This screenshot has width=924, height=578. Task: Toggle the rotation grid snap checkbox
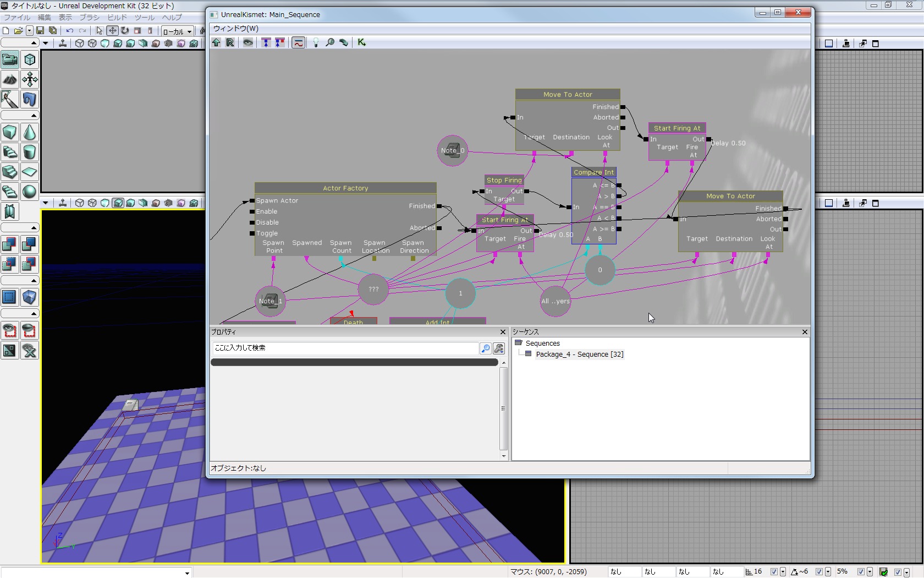(x=819, y=572)
